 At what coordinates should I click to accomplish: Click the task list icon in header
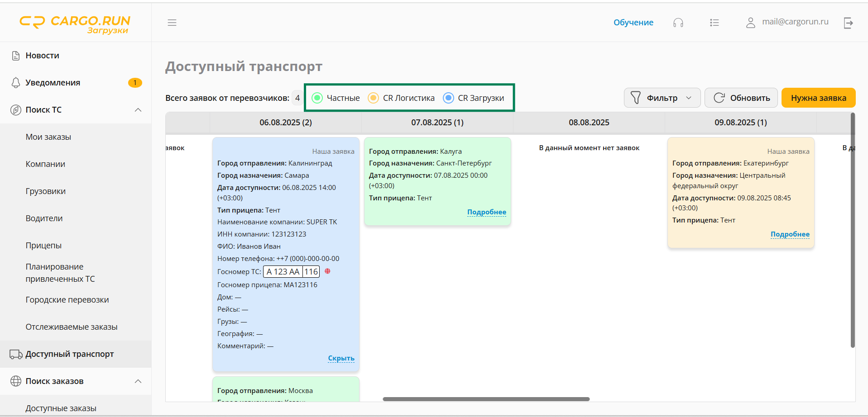pyautogui.click(x=714, y=23)
